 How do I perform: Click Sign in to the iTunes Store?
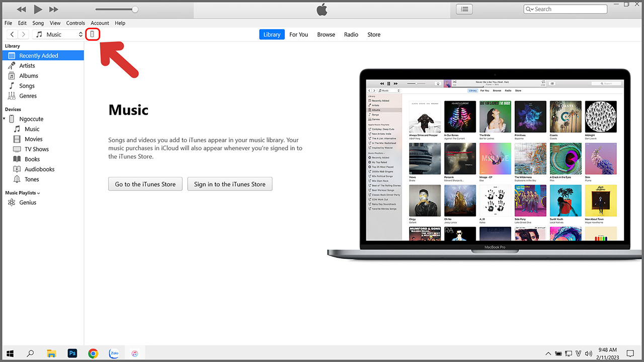point(229,184)
